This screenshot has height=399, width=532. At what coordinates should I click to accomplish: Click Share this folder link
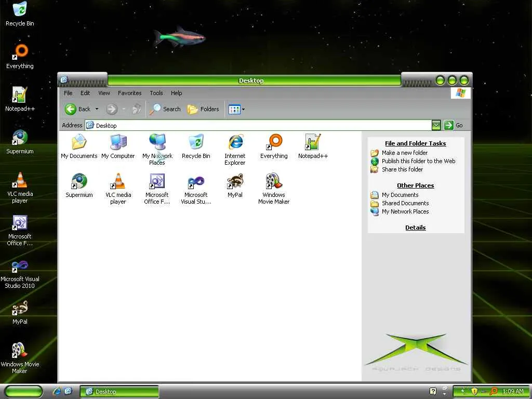pyautogui.click(x=403, y=169)
